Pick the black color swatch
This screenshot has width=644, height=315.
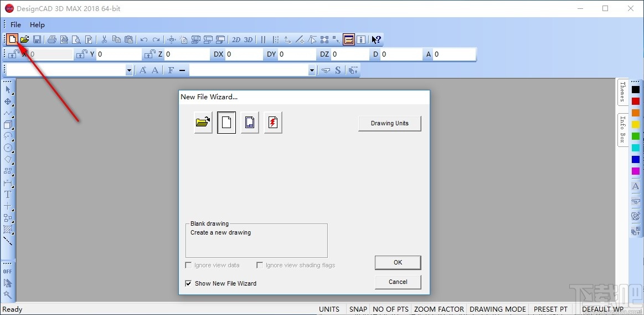(636, 89)
